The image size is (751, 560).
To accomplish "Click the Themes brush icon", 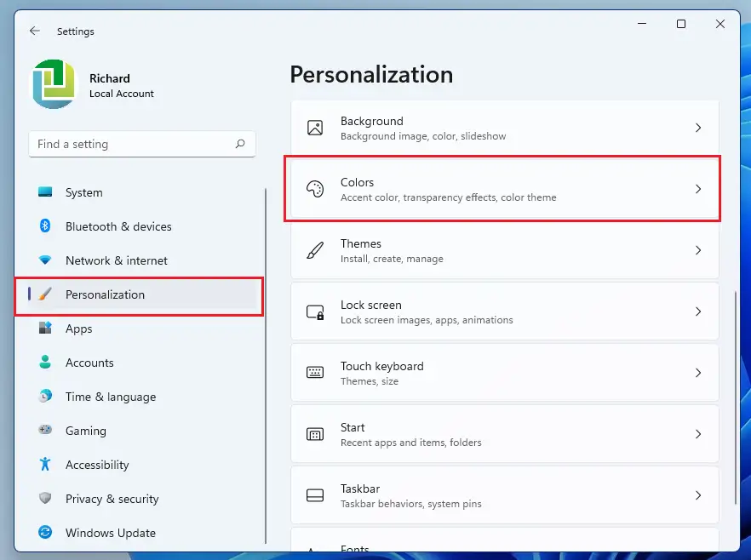I will [x=315, y=250].
